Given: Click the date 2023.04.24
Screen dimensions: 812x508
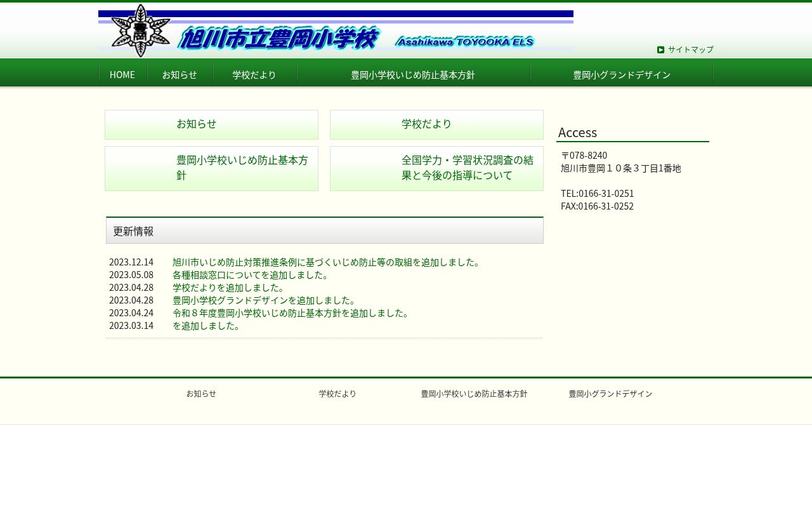Looking at the screenshot, I should [x=131, y=313].
